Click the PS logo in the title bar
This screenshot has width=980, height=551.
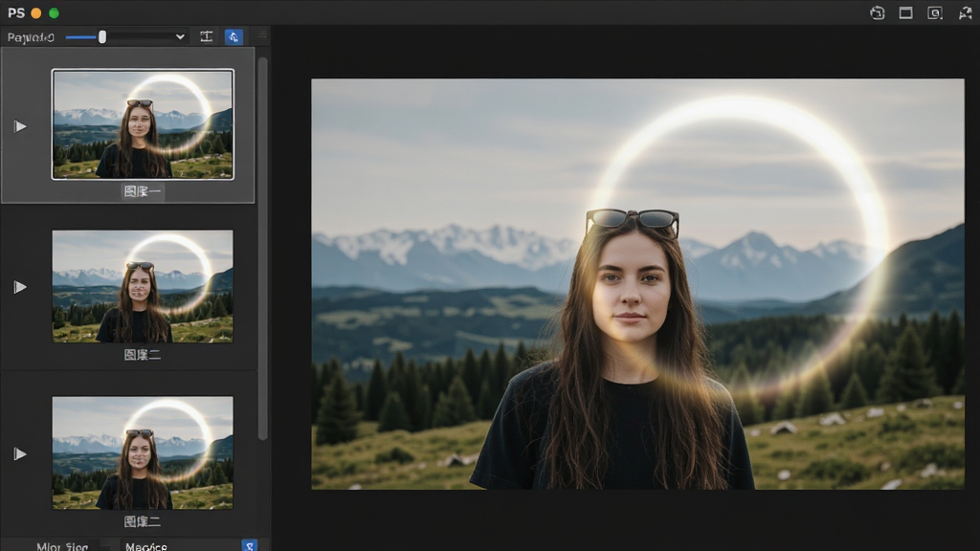click(x=16, y=13)
